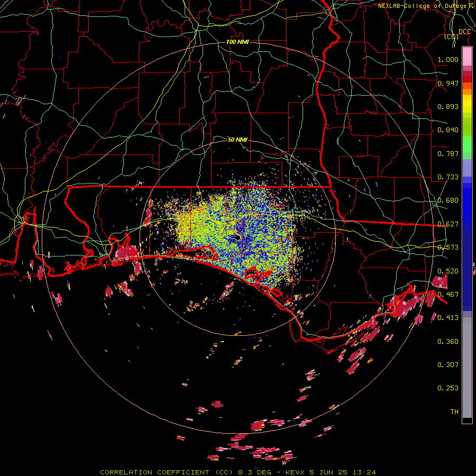This screenshot has height=476, width=476.
Task: Click the 0.627 value on the color scale
Action: tap(448, 224)
